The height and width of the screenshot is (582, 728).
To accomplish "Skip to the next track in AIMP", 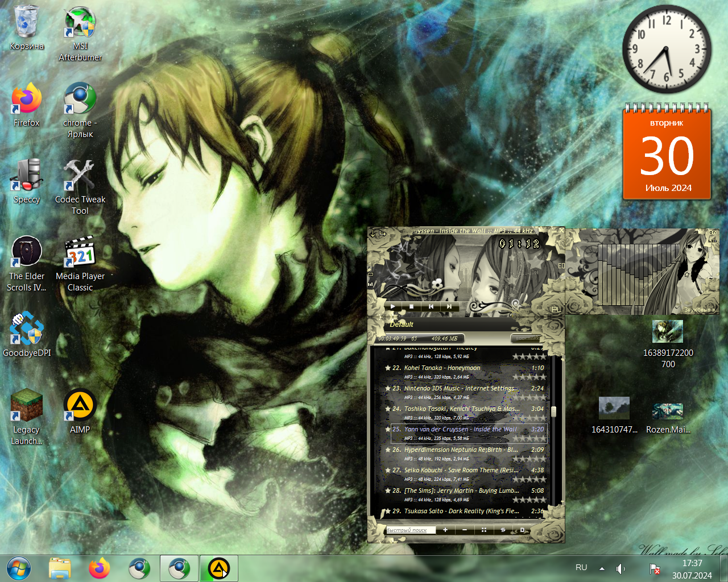I will (449, 306).
